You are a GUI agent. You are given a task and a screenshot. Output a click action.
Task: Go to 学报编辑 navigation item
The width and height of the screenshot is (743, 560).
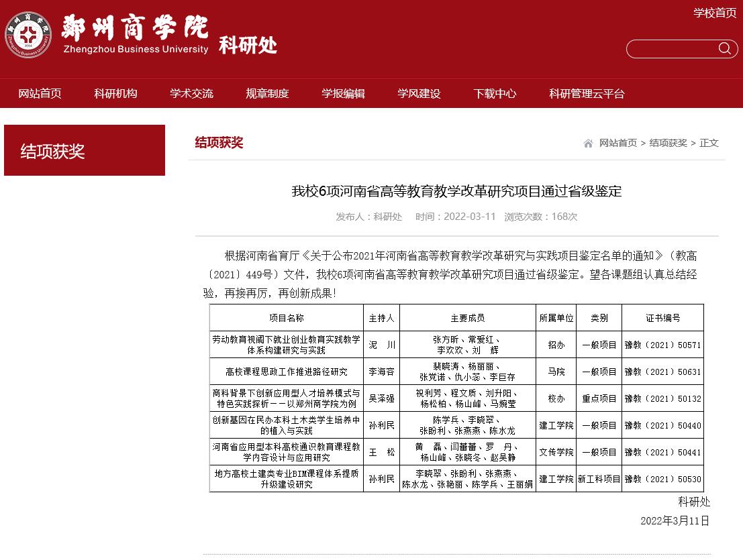tap(343, 94)
